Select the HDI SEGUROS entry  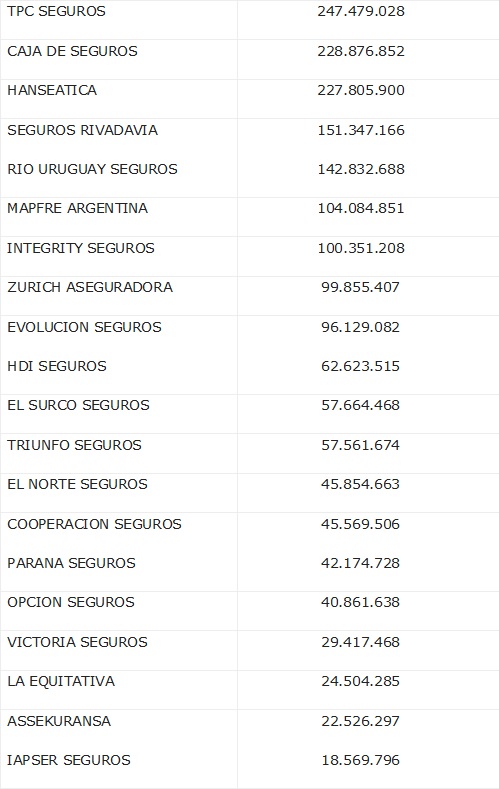57,366
